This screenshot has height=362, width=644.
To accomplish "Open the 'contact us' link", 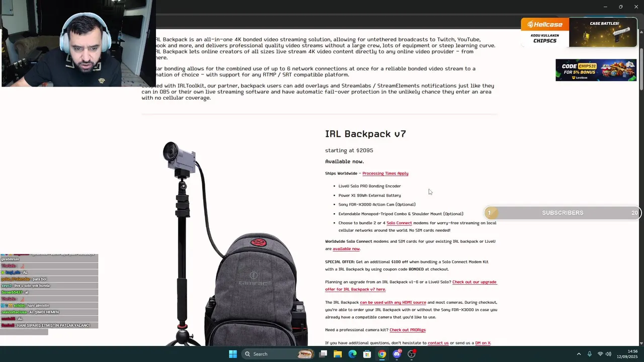I will click(x=438, y=343).
